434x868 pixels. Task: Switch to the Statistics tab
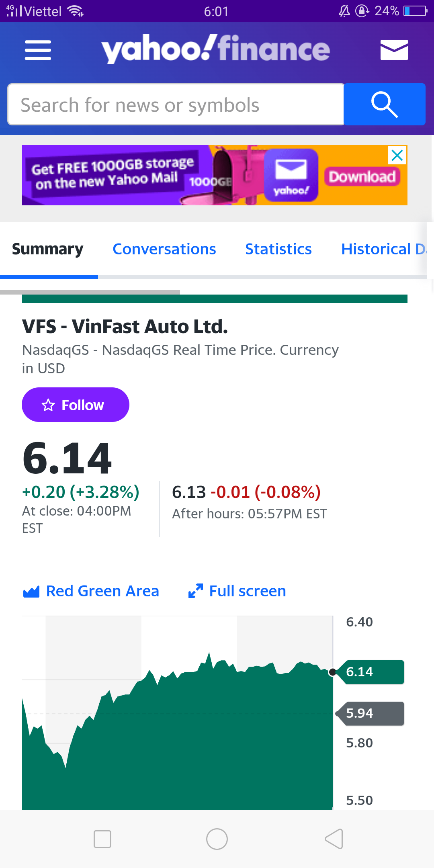278,249
